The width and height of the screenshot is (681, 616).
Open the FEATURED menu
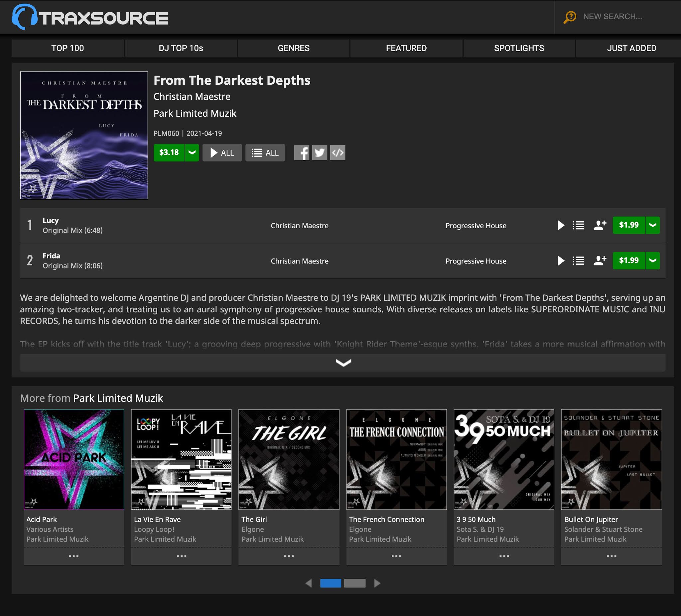[406, 48]
